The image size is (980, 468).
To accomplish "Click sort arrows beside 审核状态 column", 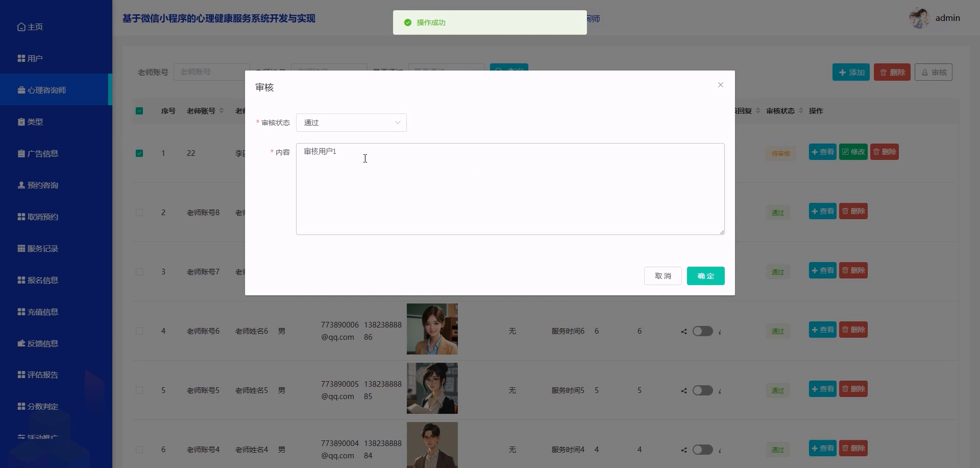I will (801, 110).
